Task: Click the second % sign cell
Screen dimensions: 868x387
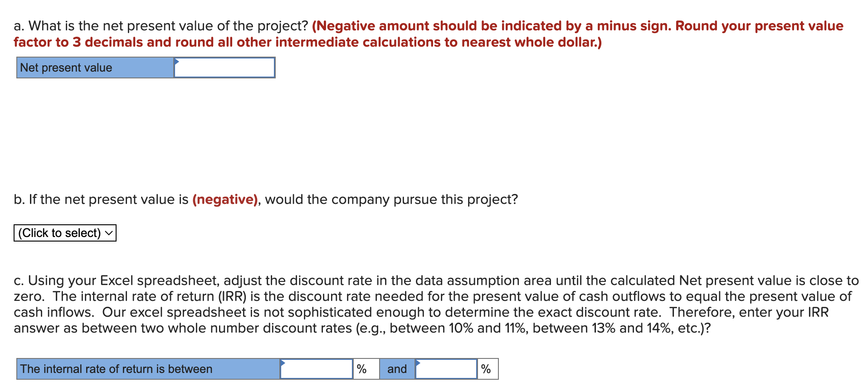Action: (x=487, y=369)
